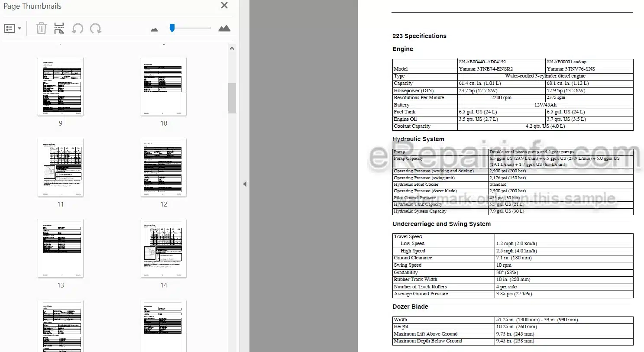Click '30° (58%)' gradability value
Image resolution: width=644 pixels, height=352 pixels.
[x=507, y=272]
